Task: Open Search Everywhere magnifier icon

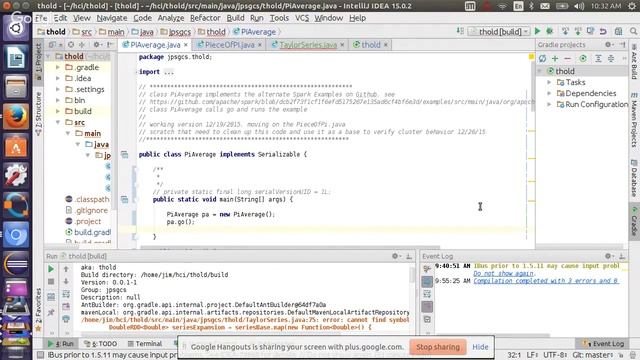Action: 633,31
